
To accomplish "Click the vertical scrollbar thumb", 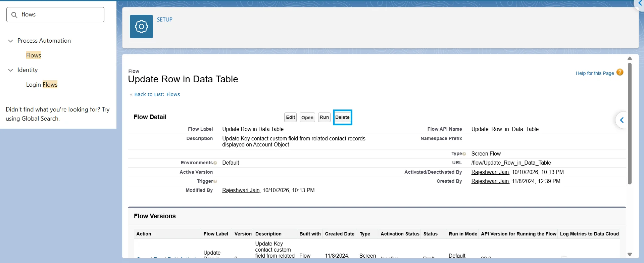I will (630, 123).
